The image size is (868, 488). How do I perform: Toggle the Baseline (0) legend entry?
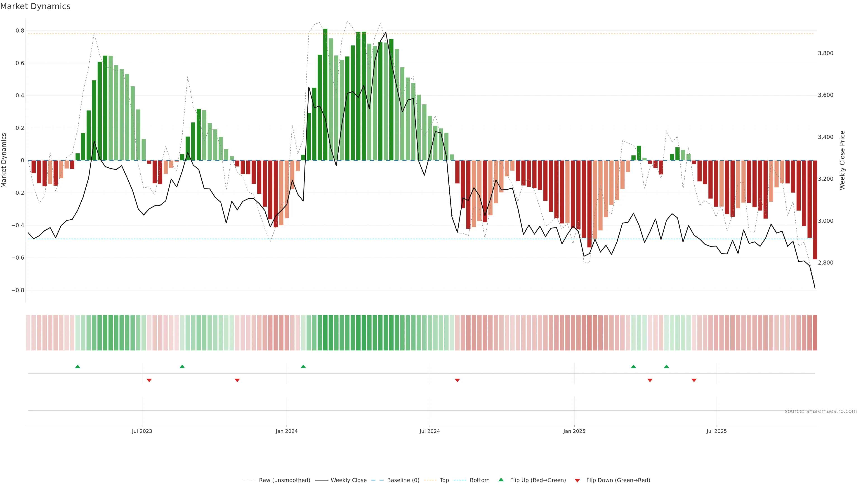click(403, 480)
